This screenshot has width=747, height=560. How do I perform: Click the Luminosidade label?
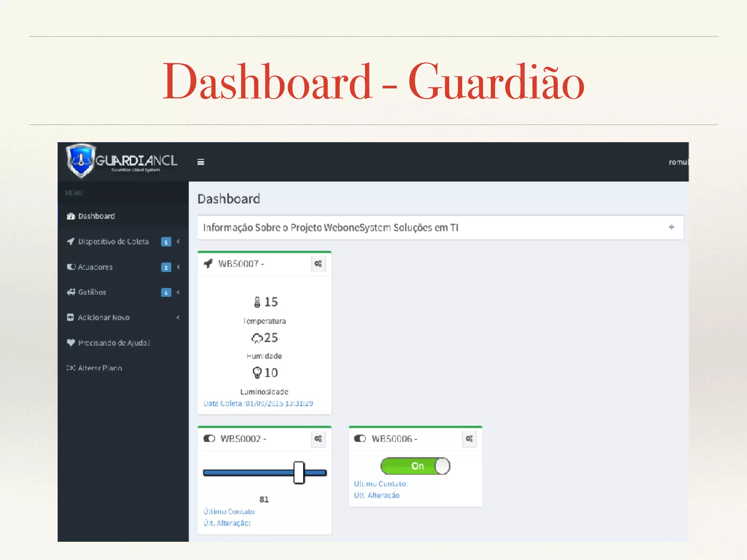click(x=264, y=392)
